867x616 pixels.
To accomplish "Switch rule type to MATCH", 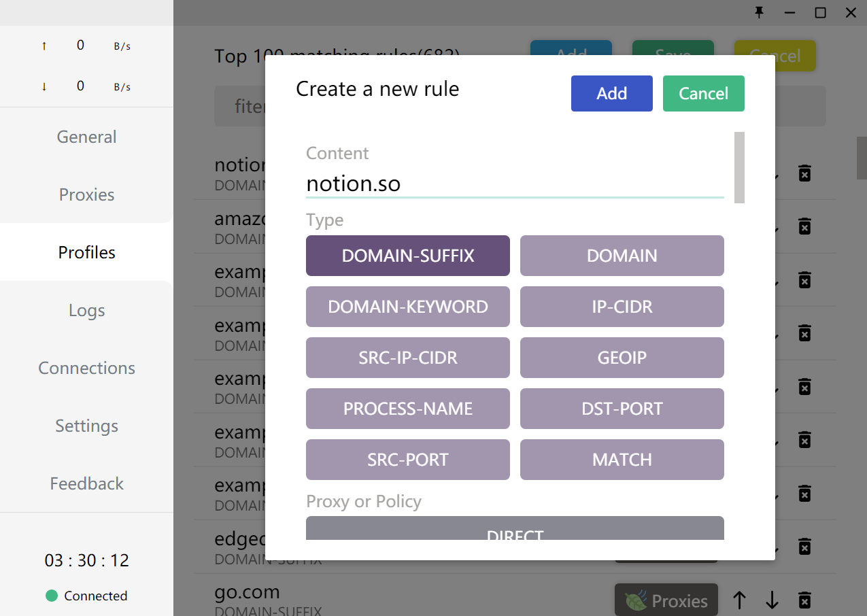I will tap(622, 460).
